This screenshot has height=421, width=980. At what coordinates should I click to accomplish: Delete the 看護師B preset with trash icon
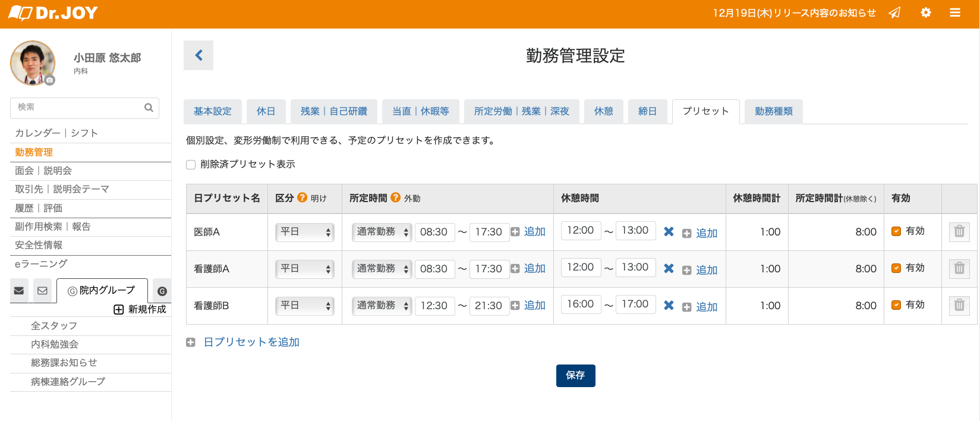click(x=959, y=305)
